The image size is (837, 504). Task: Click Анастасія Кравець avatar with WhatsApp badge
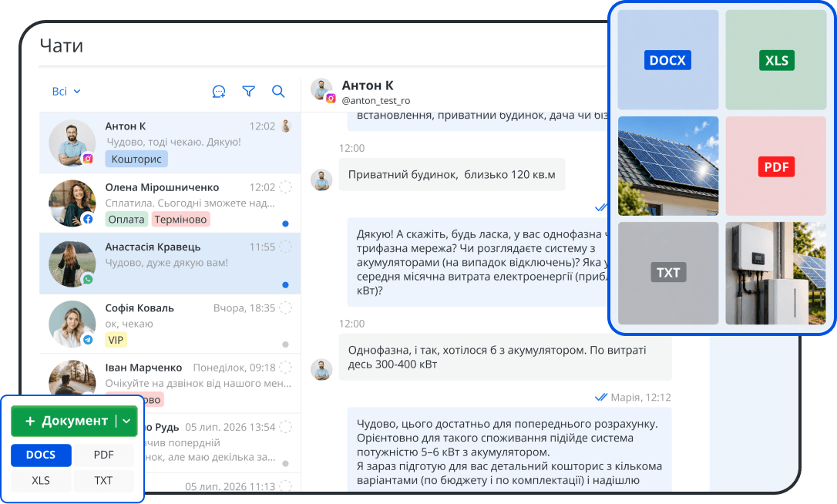tap(72, 264)
